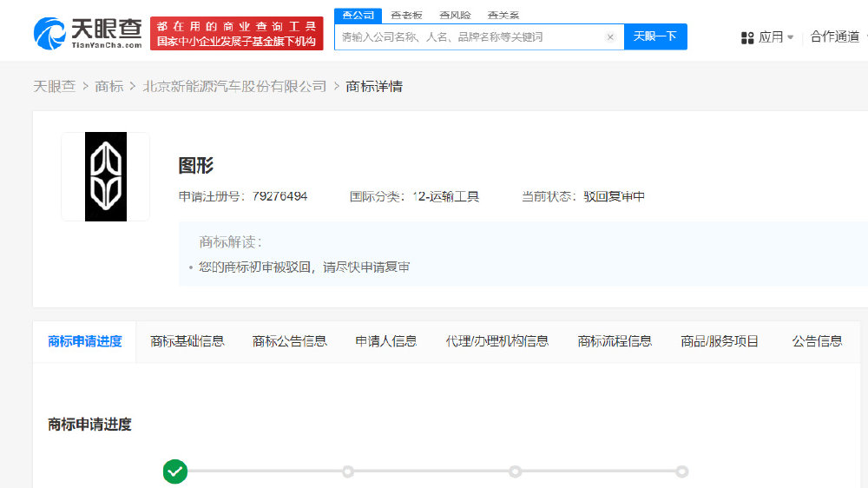
Task: Click the 商标申请进度 section heading
Action: (x=89, y=425)
